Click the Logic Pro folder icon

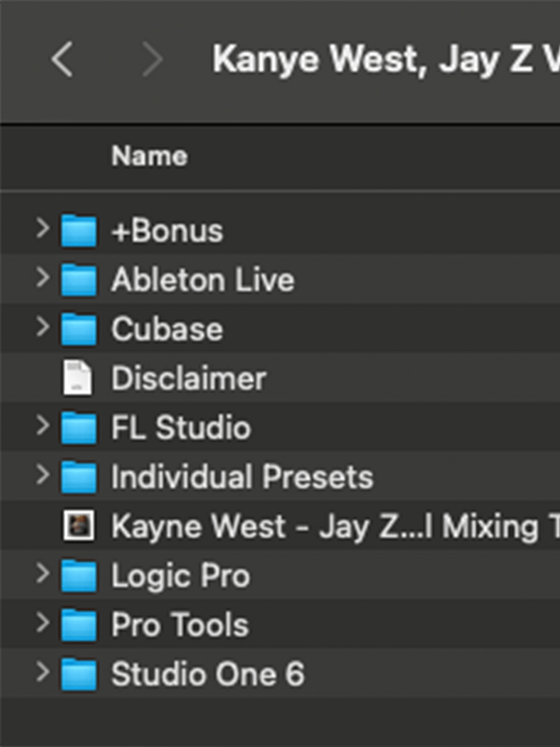pos(79,576)
